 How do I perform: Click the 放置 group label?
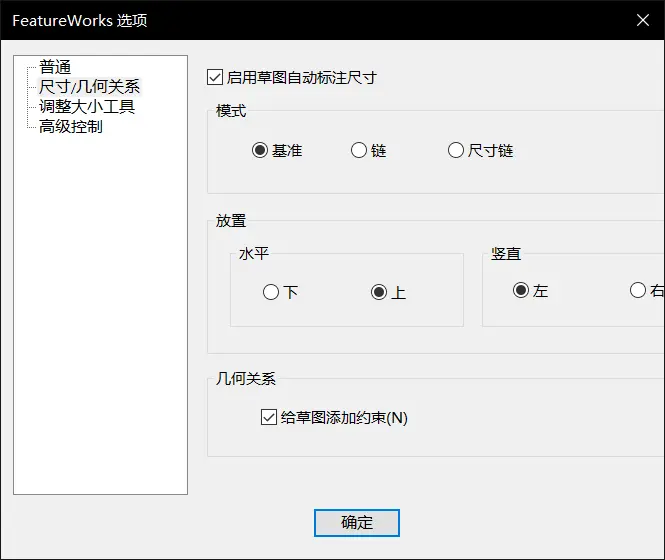click(231, 221)
